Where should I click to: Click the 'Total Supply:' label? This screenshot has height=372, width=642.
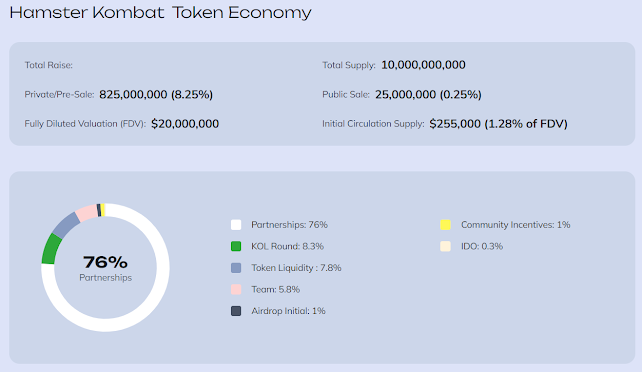(x=349, y=65)
